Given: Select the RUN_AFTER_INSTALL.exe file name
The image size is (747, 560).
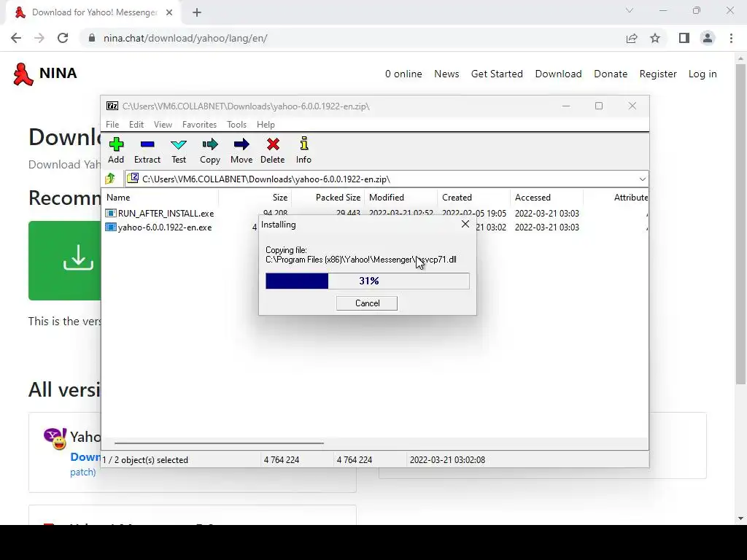Looking at the screenshot, I should click(x=166, y=214).
